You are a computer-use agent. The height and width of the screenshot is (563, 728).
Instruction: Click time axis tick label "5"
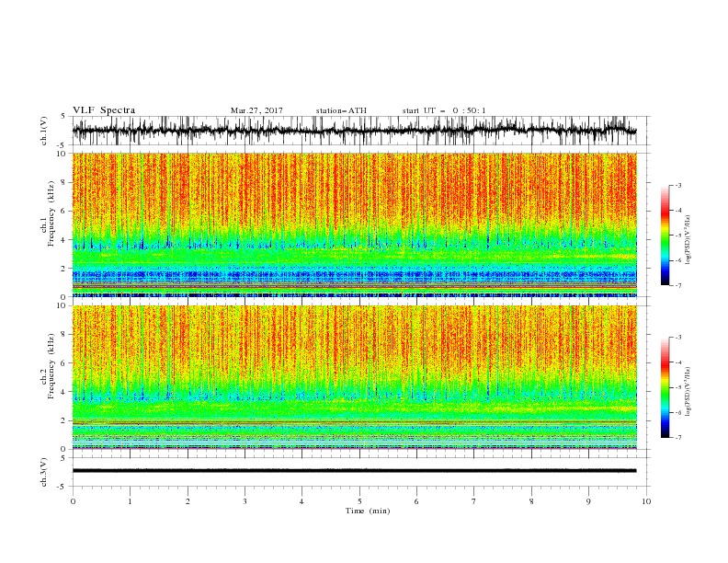click(359, 501)
